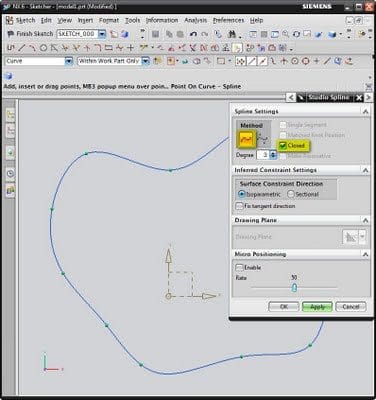Click the sketch origin circle

(168, 296)
